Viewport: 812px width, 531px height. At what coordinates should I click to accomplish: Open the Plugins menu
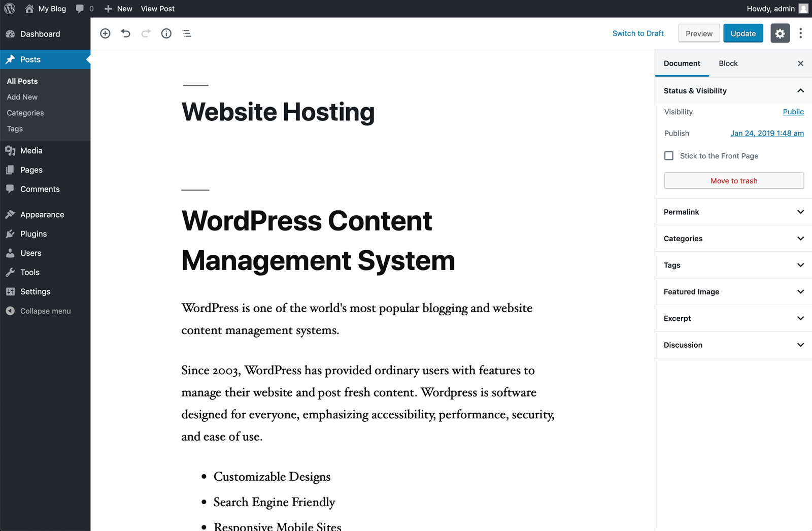click(45, 234)
